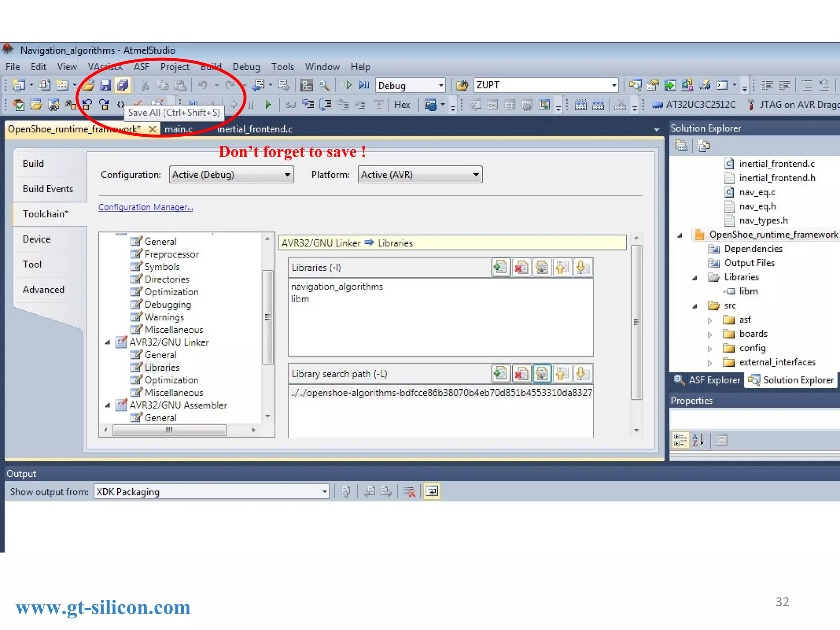Open the Project menu
This screenshot has width=840, height=630.
coord(174,67)
